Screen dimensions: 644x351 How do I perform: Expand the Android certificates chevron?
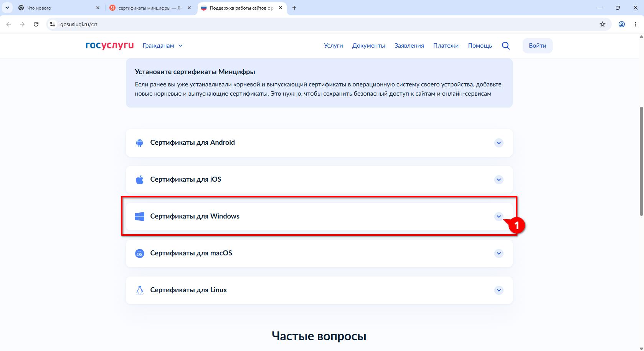pyautogui.click(x=499, y=143)
